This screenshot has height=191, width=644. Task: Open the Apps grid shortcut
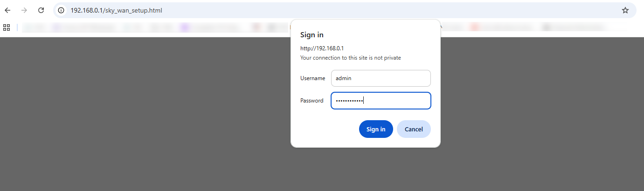(7, 27)
